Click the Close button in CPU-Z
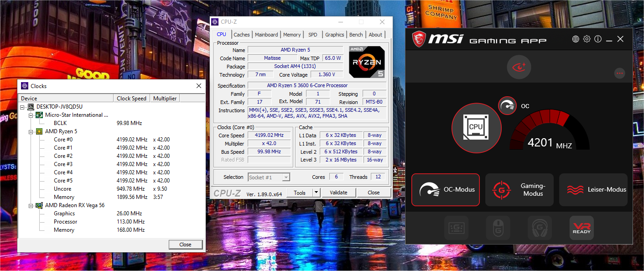 [374, 193]
